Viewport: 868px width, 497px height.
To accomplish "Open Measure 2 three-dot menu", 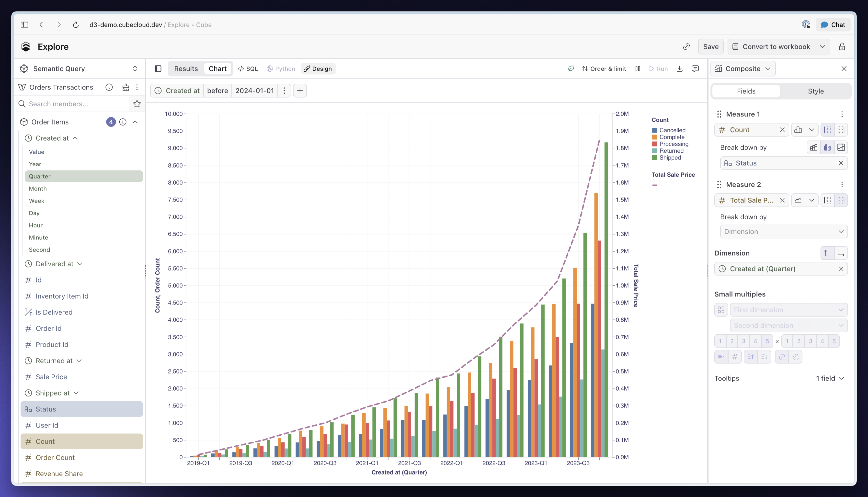I will (x=842, y=185).
